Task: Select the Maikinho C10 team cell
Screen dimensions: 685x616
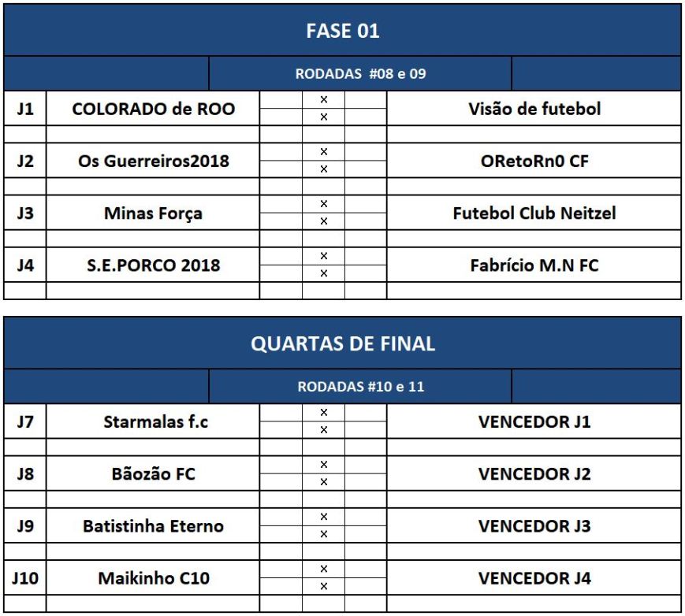Action: click(x=153, y=577)
